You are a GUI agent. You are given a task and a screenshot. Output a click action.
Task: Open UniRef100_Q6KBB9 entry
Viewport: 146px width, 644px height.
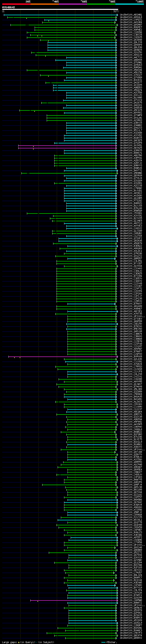131,550
